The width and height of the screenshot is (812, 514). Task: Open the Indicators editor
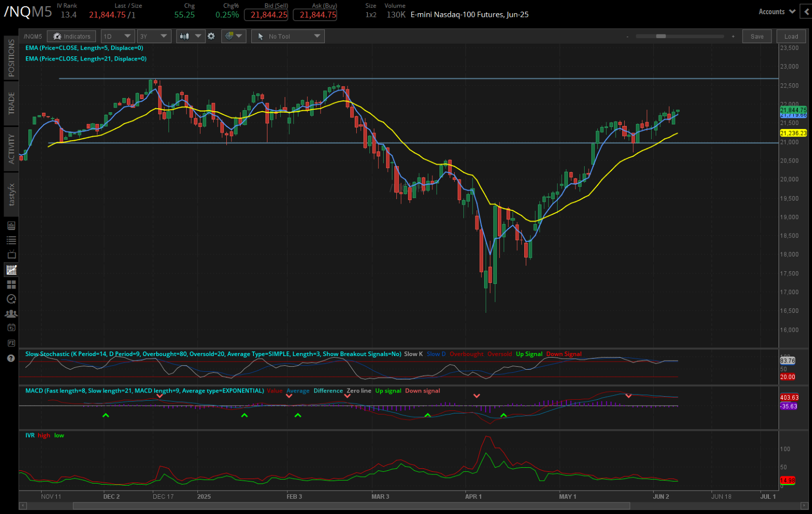coord(71,36)
